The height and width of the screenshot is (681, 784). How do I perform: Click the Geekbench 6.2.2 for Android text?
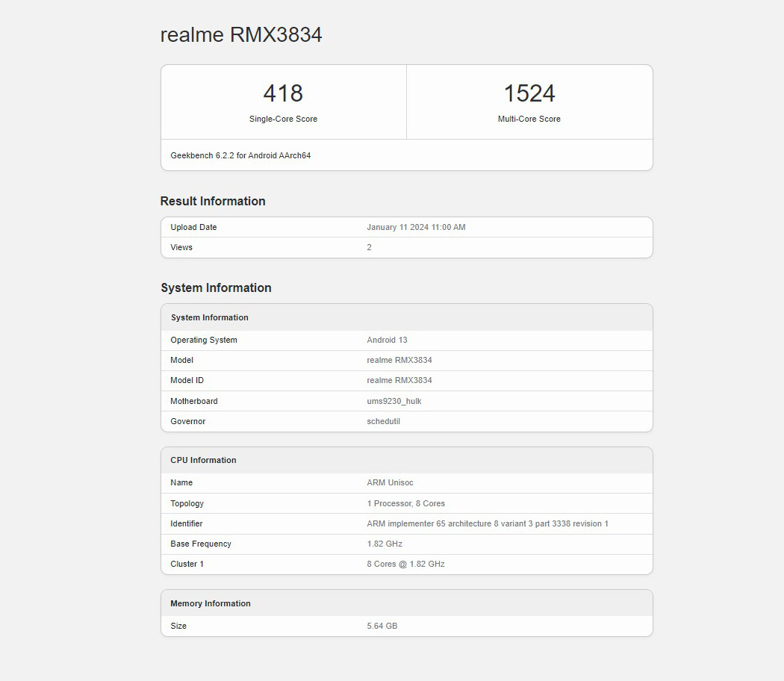pos(240,155)
